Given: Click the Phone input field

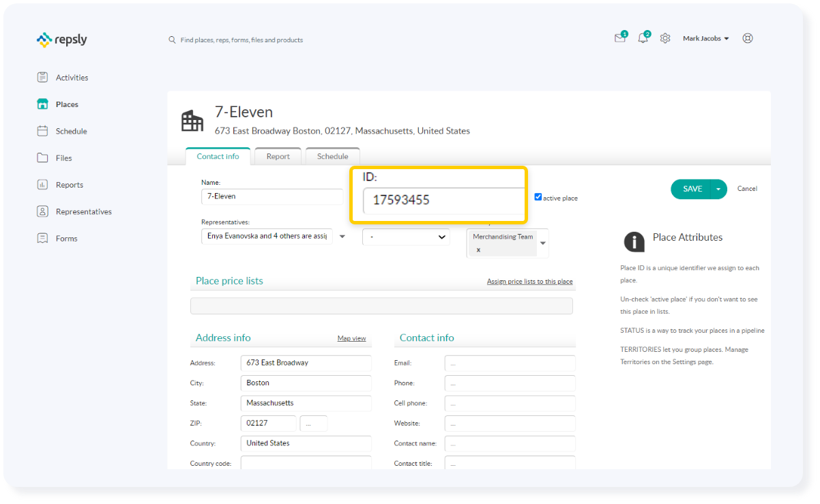Looking at the screenshot, I should [x=510, y=383].
